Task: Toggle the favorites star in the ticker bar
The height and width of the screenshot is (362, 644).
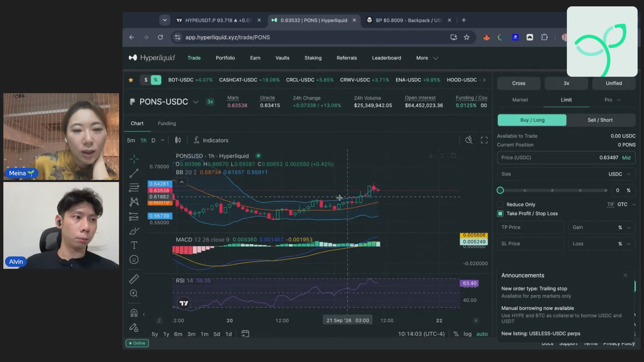Action: pos(131,80)
